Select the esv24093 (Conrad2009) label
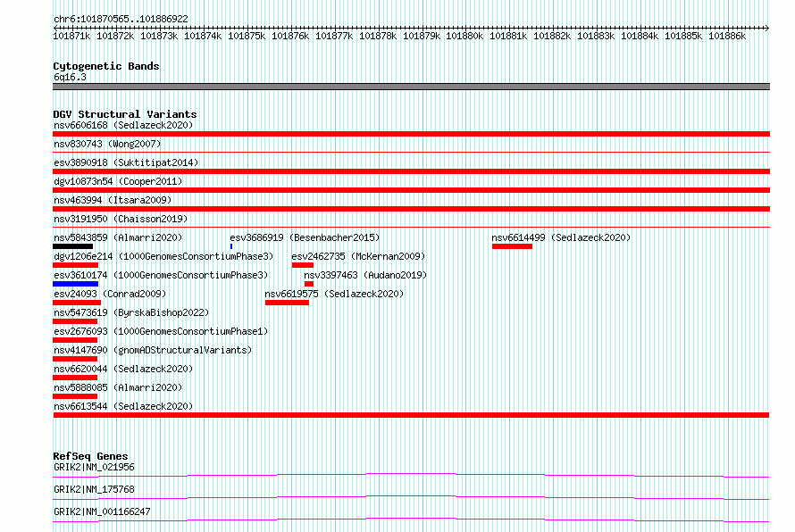 click(110, 294)
